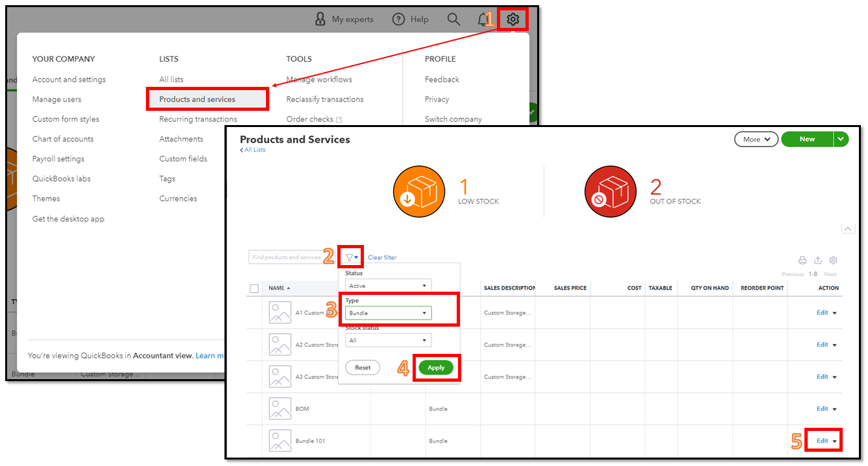
Task: Open Privacy under Profile
Action: [437, 99]
